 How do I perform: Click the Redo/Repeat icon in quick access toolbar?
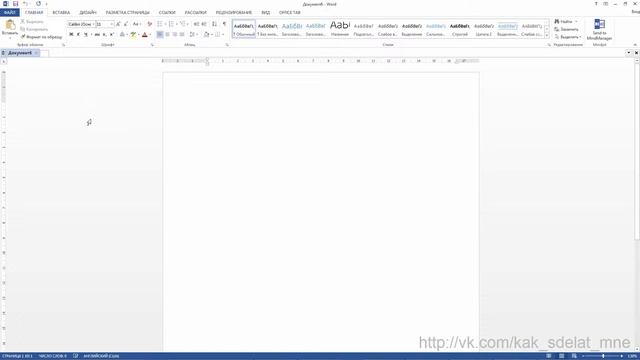pyautogui.click(x=38, y=4)
